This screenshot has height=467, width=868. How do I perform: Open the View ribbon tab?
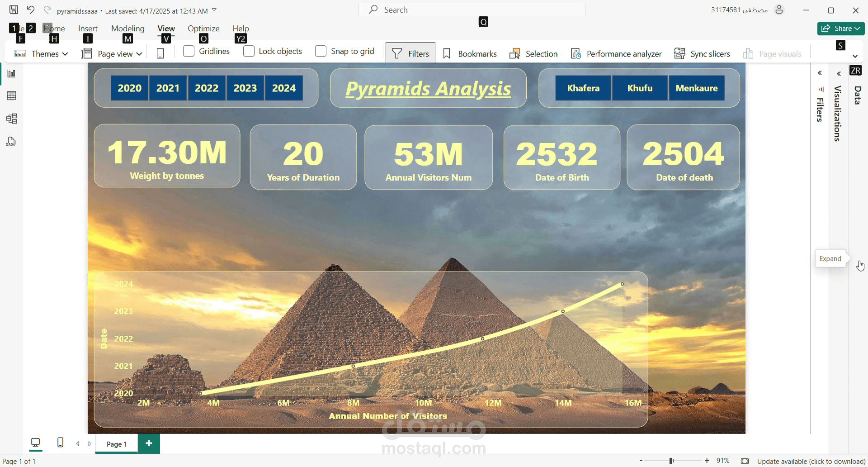[166, 29]
